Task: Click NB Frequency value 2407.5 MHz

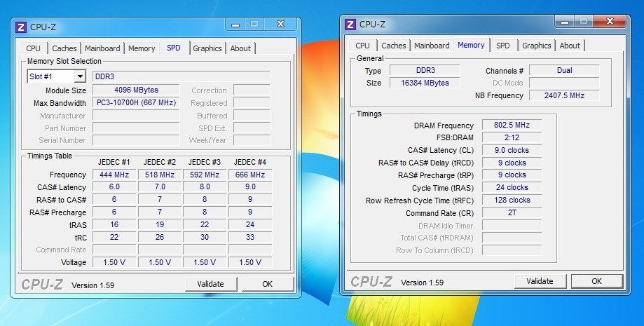Action: click(x=564, y=95)
